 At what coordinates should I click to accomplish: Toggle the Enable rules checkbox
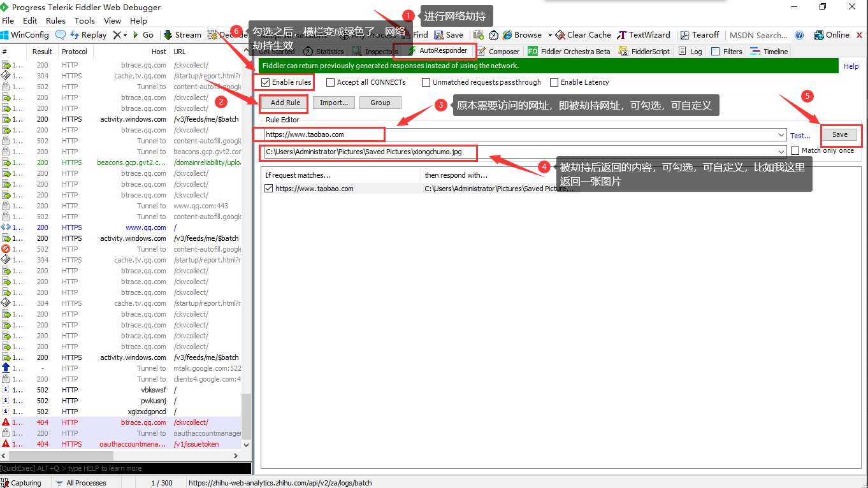[x=266, y=82]
